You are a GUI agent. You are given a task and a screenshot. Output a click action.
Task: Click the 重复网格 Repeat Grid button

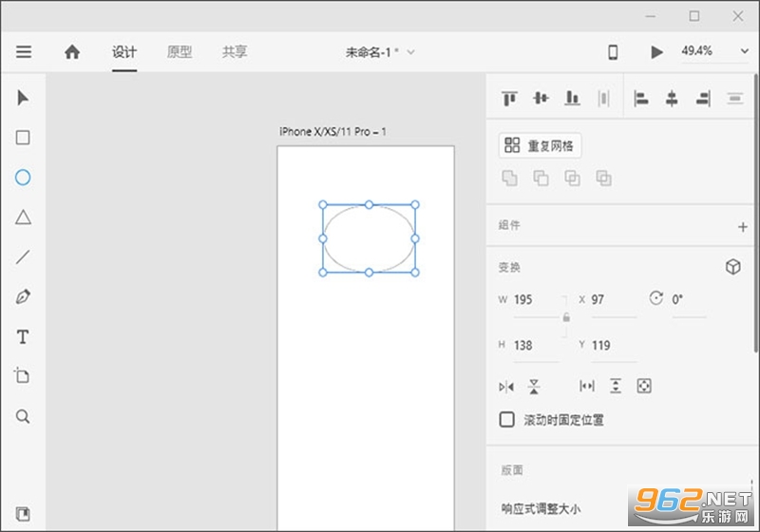tap(540, 145)
